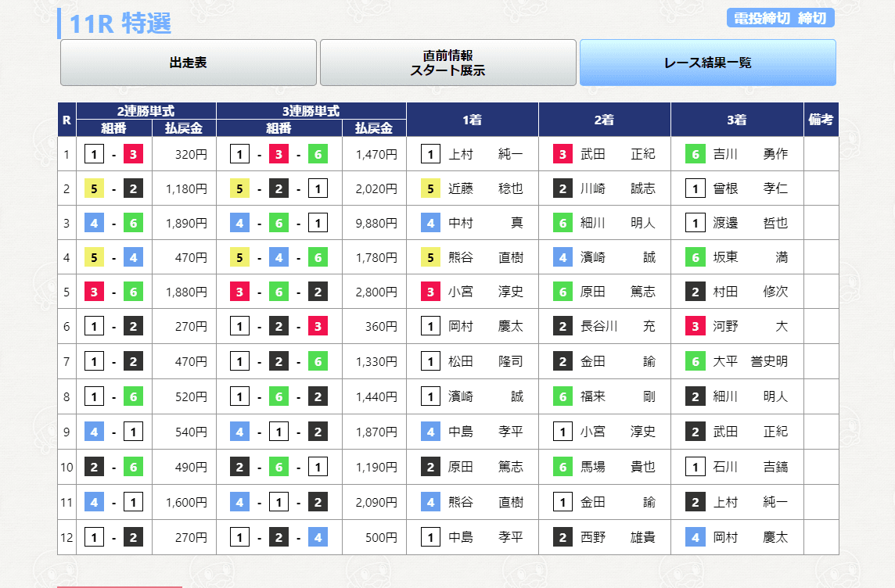Click the 1着 column header
The height and width of the screenshot is (588, 895).
pyautogui.click(x=472, y=120)
